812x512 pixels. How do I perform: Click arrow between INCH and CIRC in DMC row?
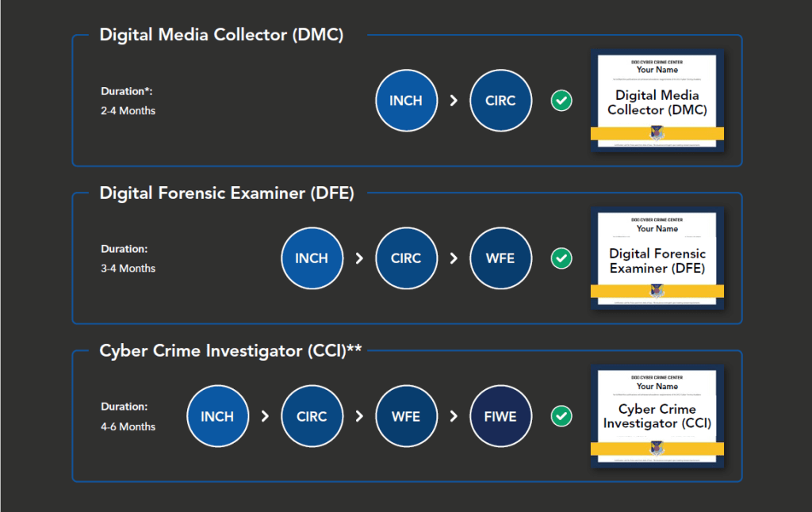(454, 101)
